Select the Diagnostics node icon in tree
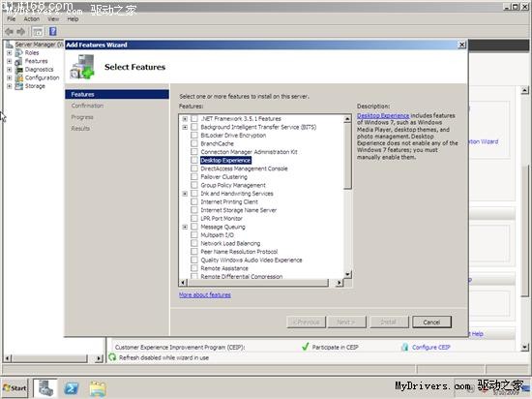532x399 pixels. click(19, 70)
